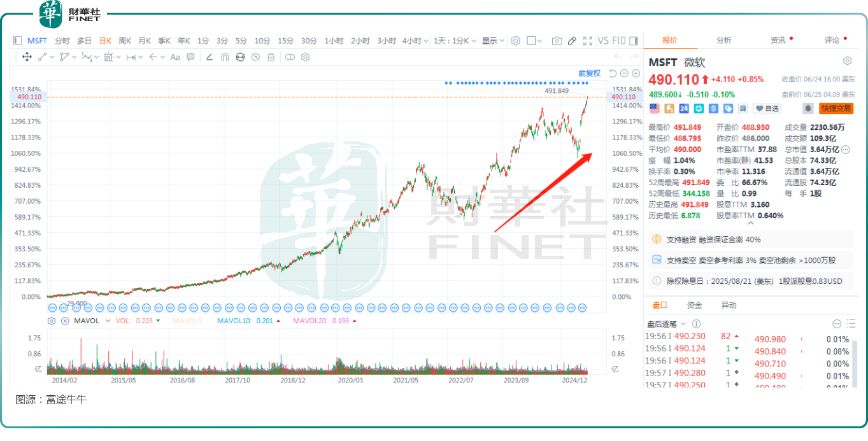Open drawing tools settings gear
Screen dimensions: 868x441
(306, 57)
